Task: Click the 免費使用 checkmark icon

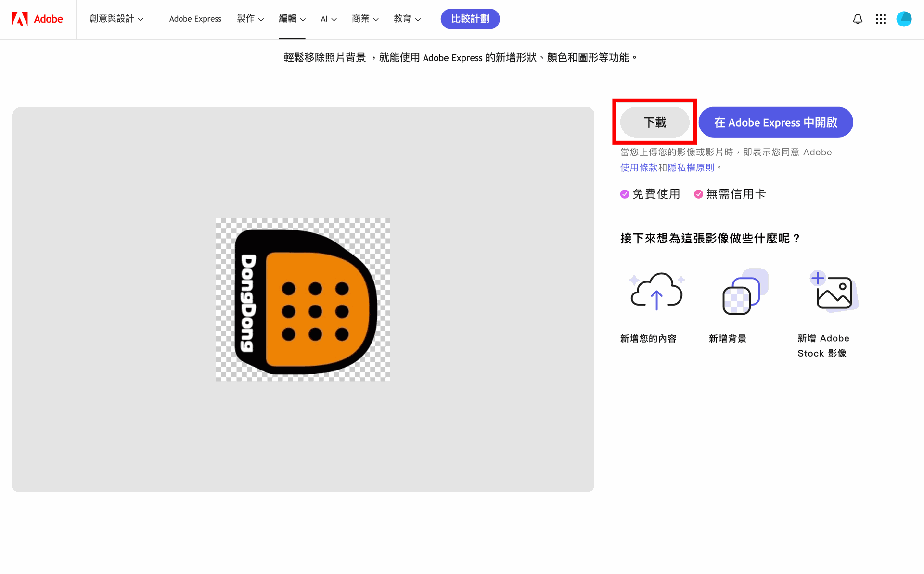Action: click(x=625, y=194)
